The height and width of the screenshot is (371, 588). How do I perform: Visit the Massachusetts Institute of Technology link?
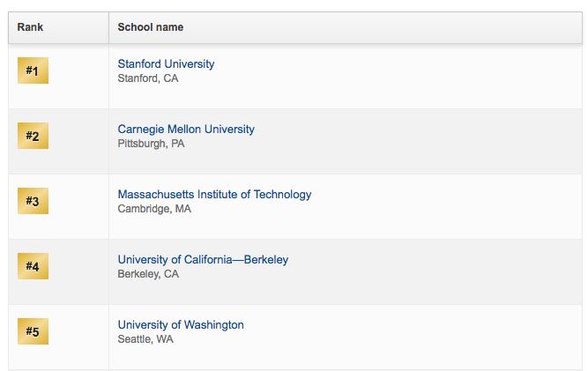click(x=214, y=195)
